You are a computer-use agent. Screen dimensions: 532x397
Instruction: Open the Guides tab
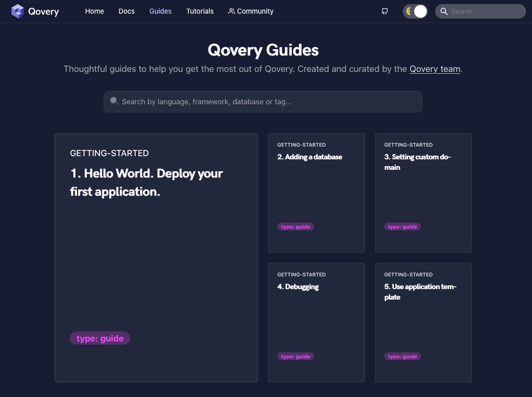coord(160,11)
